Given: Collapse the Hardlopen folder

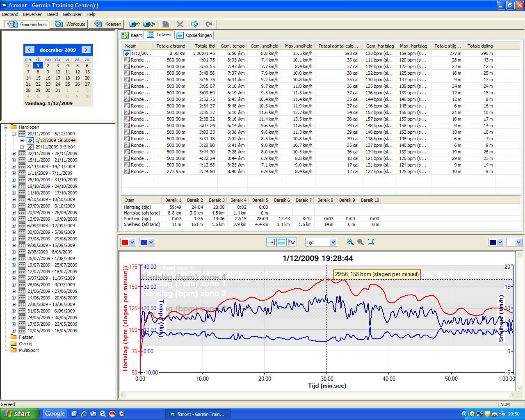Looking at the screenshot, I should point(6,127).
